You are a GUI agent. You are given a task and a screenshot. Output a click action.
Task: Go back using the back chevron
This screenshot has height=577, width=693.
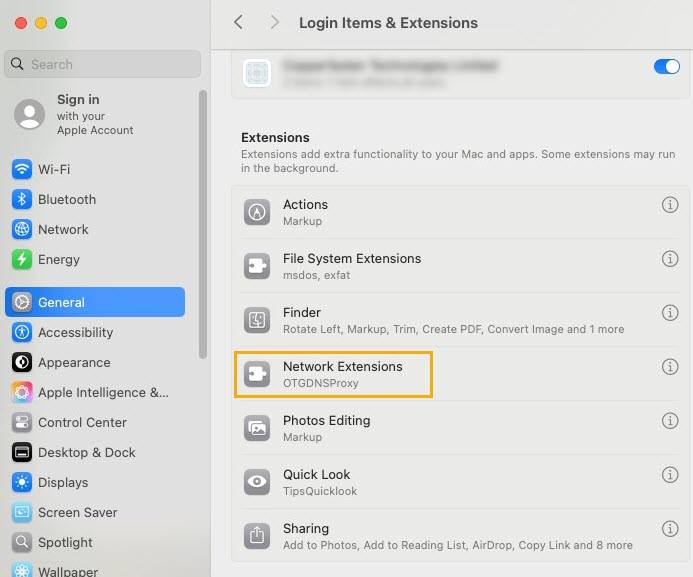238,22
